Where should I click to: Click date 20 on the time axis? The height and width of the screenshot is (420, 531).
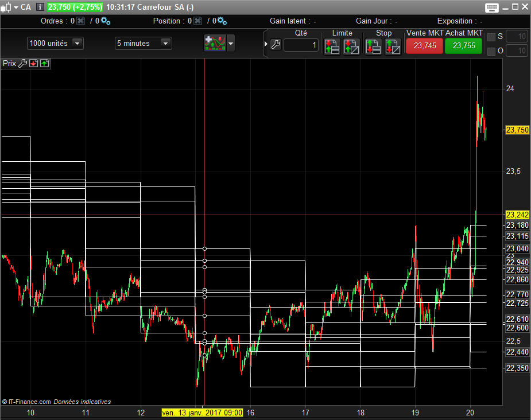[x=470, y=413]
